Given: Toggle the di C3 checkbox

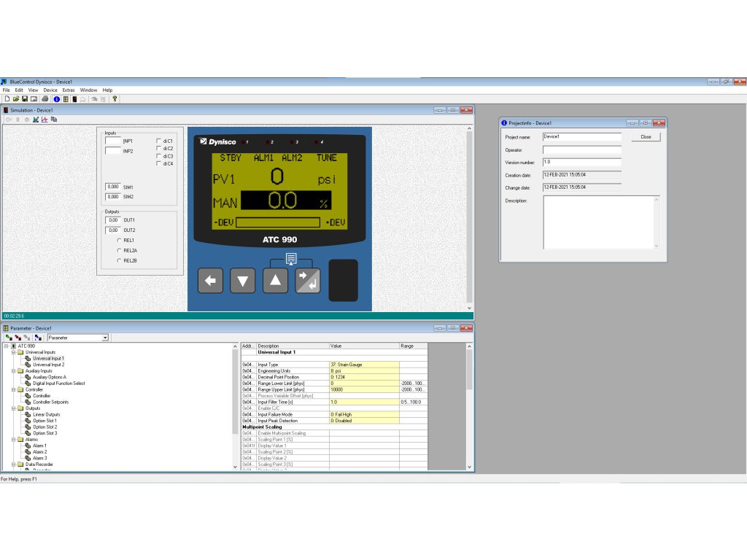Looking at the screenshot, I should (158, 156).
